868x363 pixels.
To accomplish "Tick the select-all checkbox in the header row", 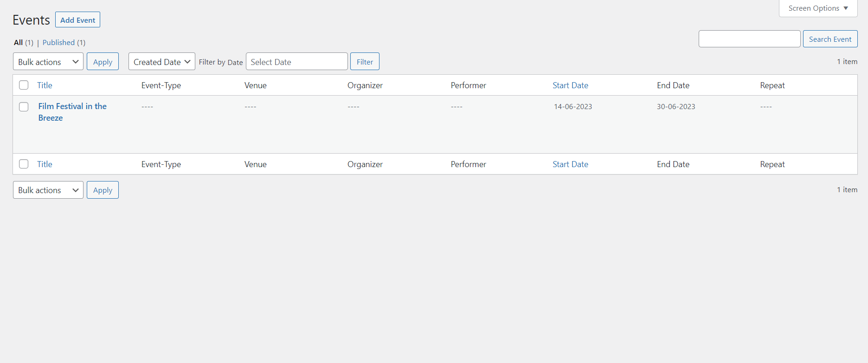I will pos(24,85).
